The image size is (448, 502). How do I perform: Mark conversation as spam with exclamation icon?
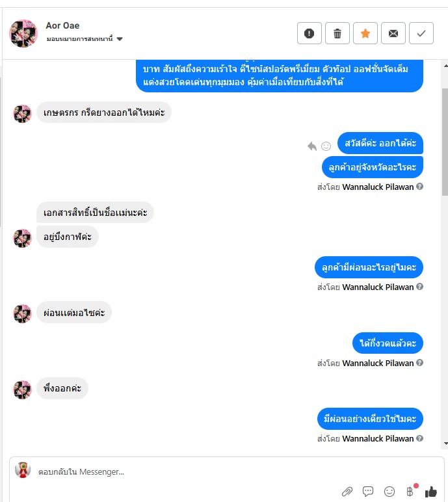pyautogui.click(x=309, y=33)
